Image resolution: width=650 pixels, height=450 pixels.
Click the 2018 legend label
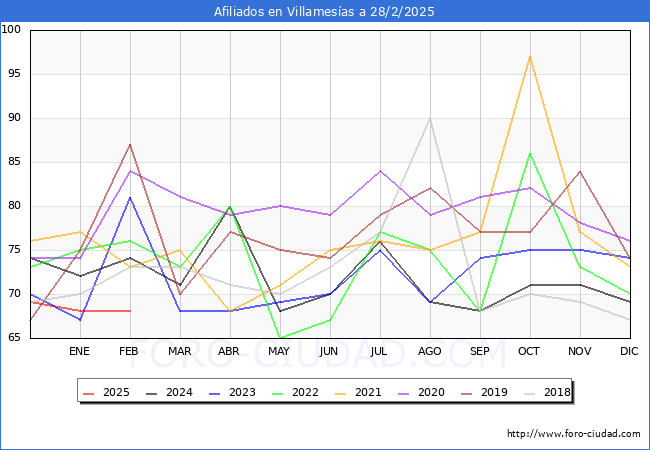pyautogui.click(x=557, y=392)
